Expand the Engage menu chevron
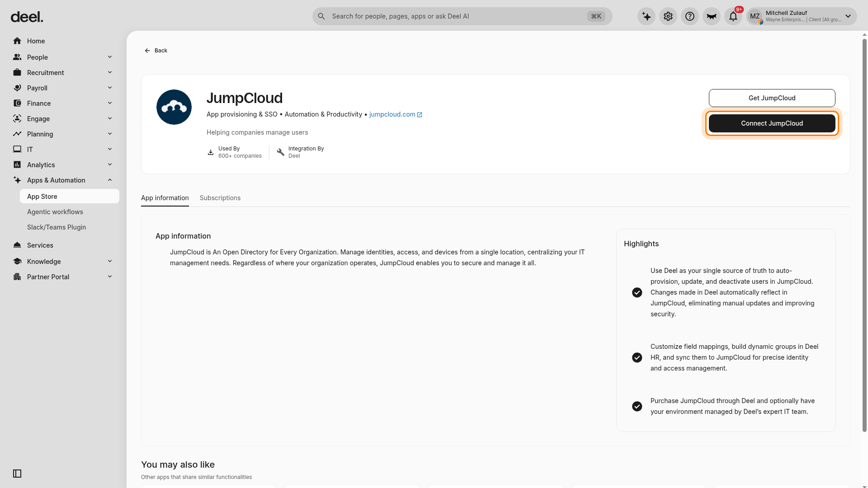 point(110,119)
